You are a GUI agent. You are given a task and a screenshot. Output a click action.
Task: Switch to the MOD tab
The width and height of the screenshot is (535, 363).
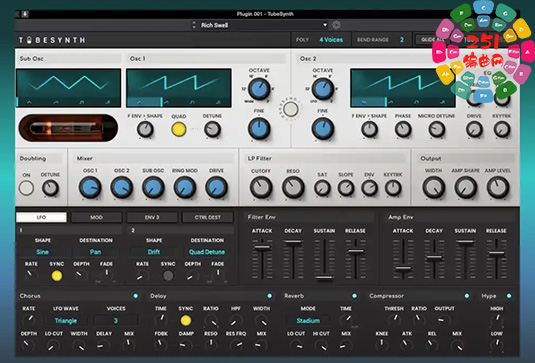point(97,217)
